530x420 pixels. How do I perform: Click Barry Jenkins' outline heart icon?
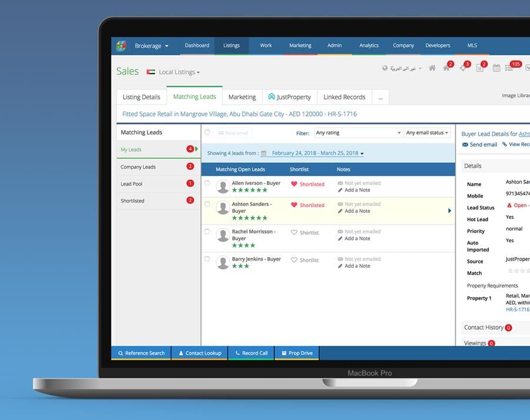[x=294, y=260]
